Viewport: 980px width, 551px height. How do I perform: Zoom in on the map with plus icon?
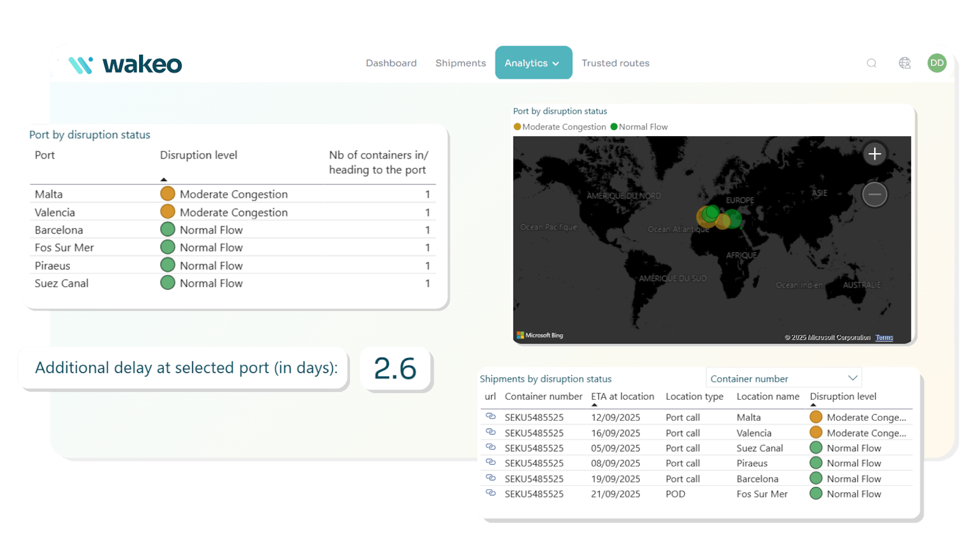click(874, 154)
